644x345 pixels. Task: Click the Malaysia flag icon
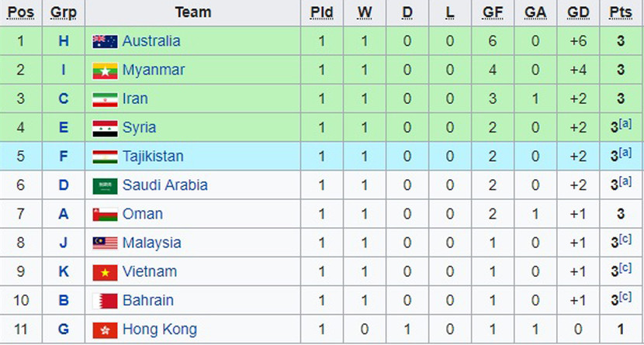click(105, 243)
